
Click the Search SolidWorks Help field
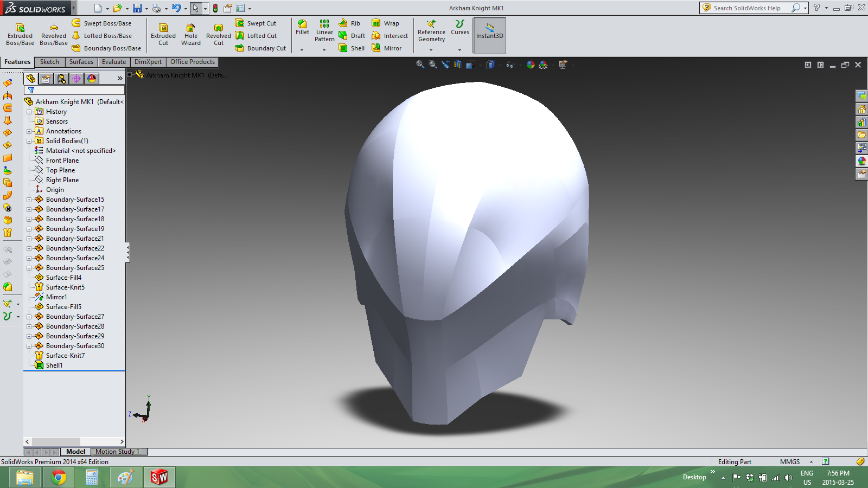click(x=749, y=8)
